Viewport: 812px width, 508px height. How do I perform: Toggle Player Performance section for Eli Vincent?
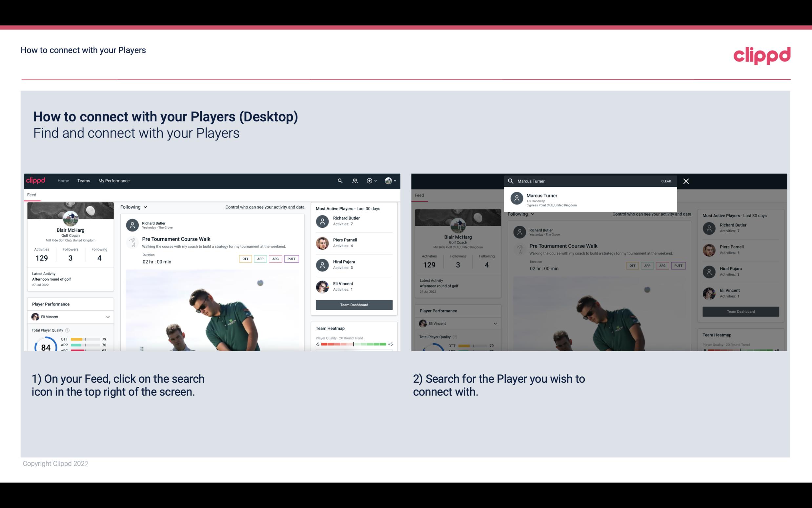pos(108,317)
